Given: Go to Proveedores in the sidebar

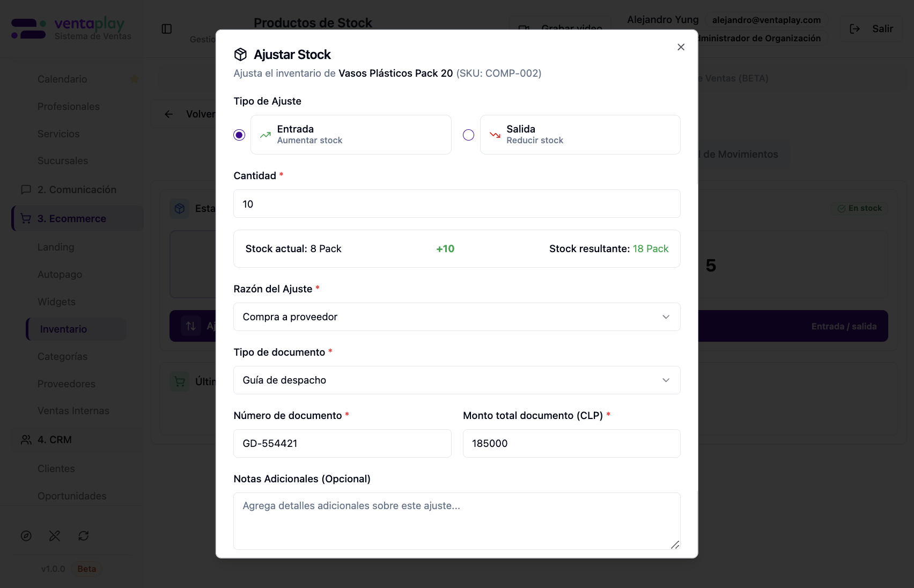Looking at the screenshot, I should (67, 384).
